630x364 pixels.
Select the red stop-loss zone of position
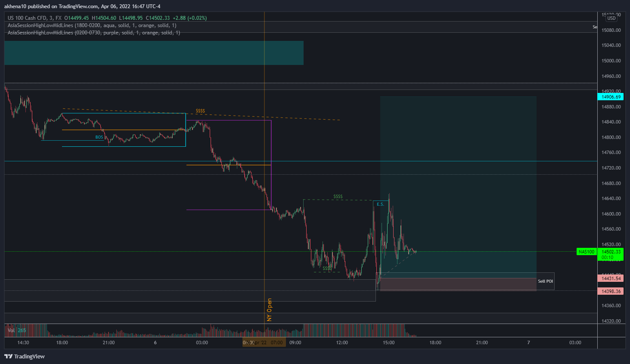coord(458,284)
